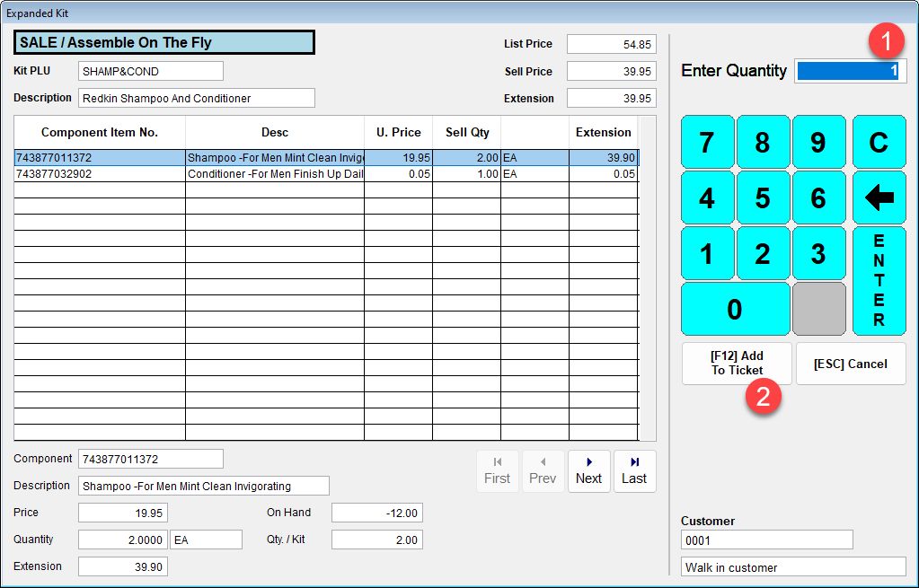Image resolution: width=919 pixels, height=588 pixels.
Task: Click the Customer number field 0001
Action: click(766, 540)
